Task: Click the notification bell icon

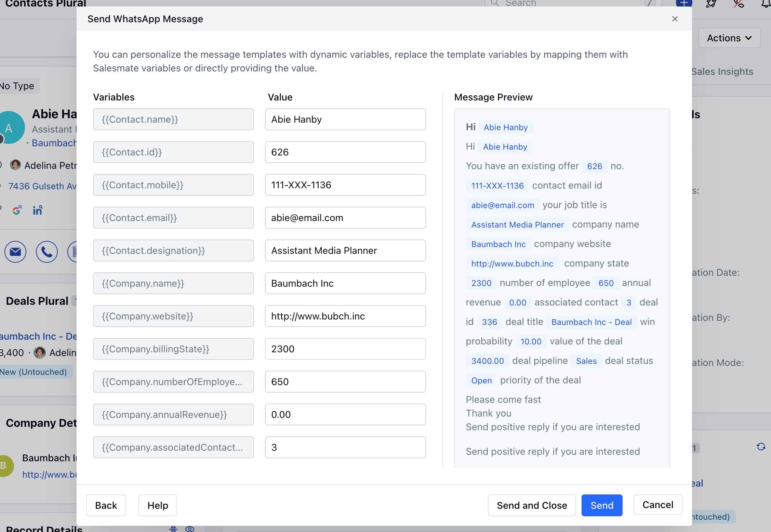Action: (766, 3)
